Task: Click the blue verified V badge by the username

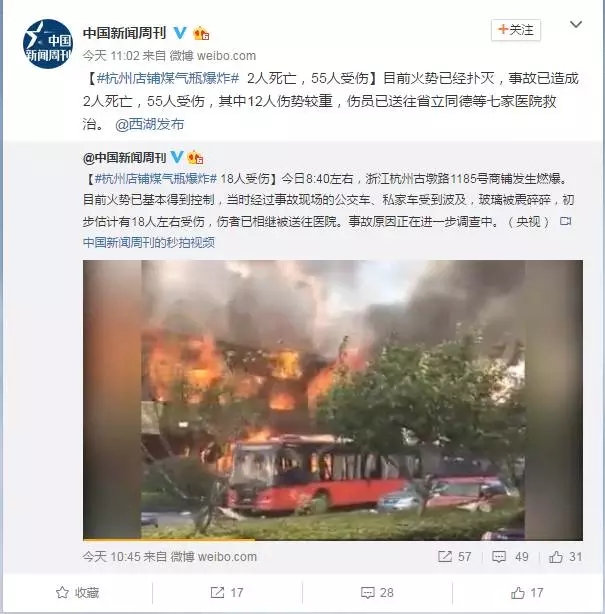Action: pyautogui.click(x=180, y=33)
